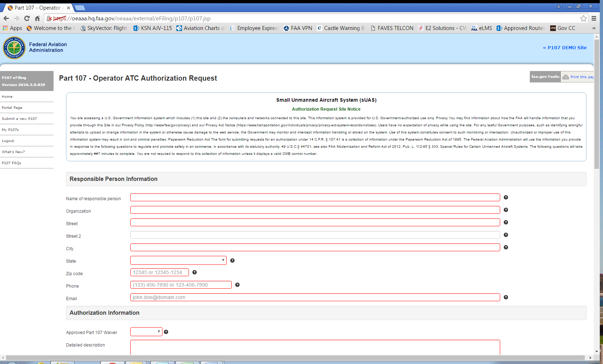603x364 pixels.
Task: Click help icon for Approved Part 107 Waiver
Action: [166, 332]
